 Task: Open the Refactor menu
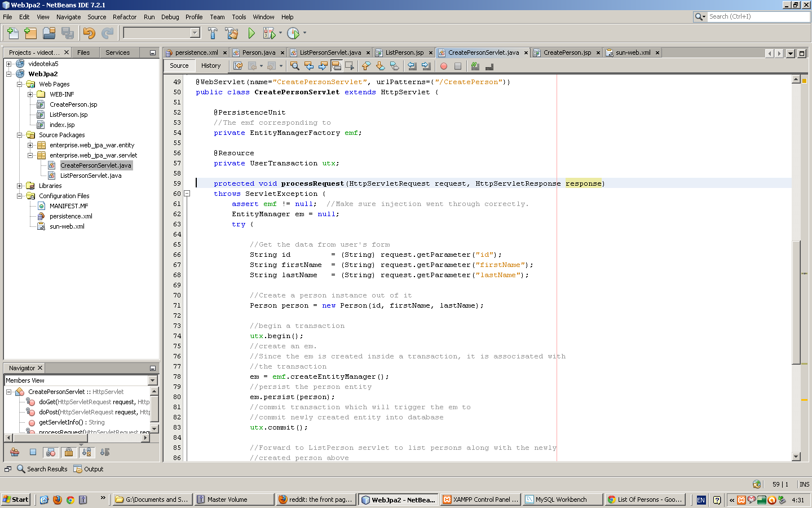125,17
